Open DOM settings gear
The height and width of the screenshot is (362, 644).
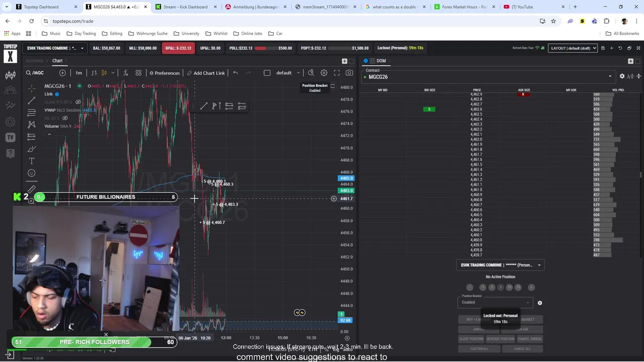(x=622, y=76)
